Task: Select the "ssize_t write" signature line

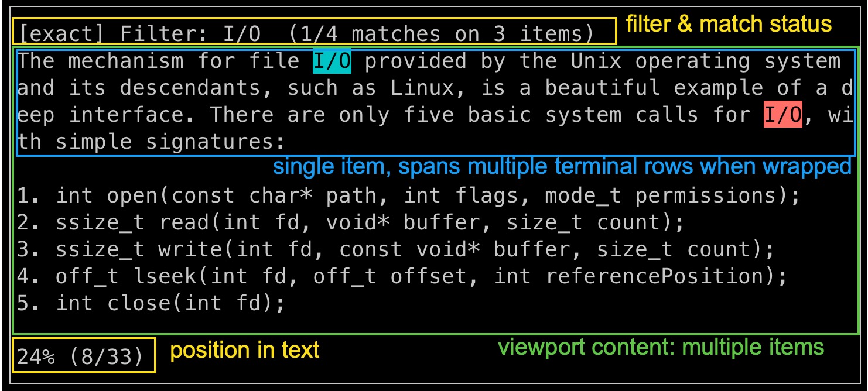Action: coord(395,250)
